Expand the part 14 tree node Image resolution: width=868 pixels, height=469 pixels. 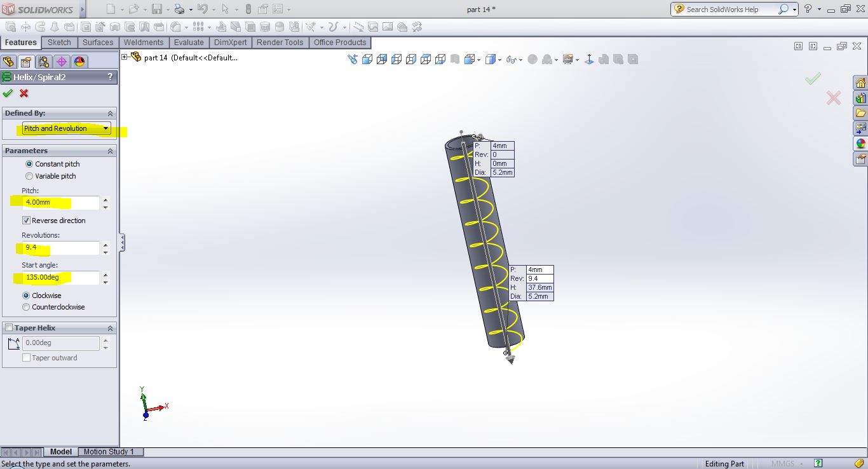tap(125, 57)
